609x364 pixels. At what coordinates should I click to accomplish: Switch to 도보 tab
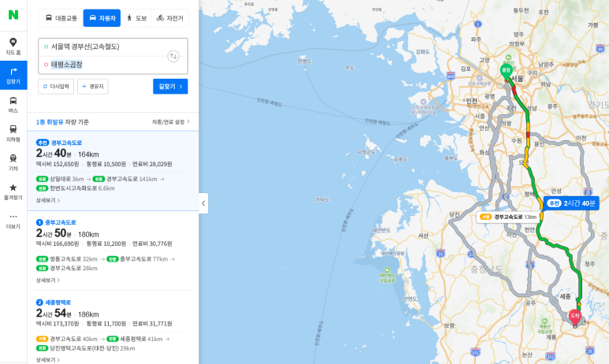point(136,18)
